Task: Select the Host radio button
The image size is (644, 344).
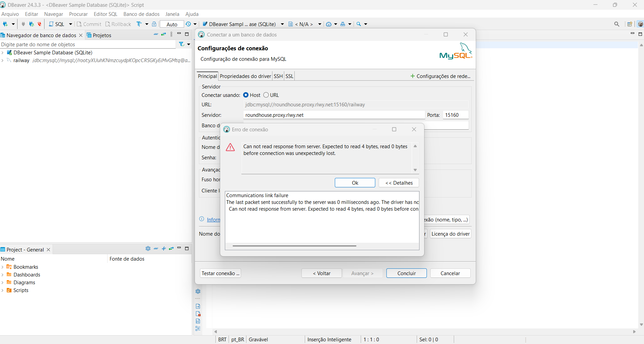Action: tap(246, 95)
